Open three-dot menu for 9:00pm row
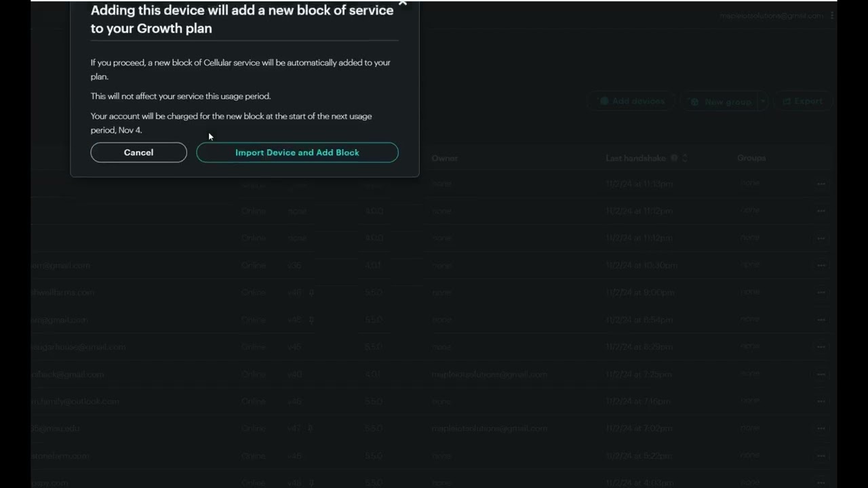Viewport: 868px width, 488px height. [x=821, y=292]
